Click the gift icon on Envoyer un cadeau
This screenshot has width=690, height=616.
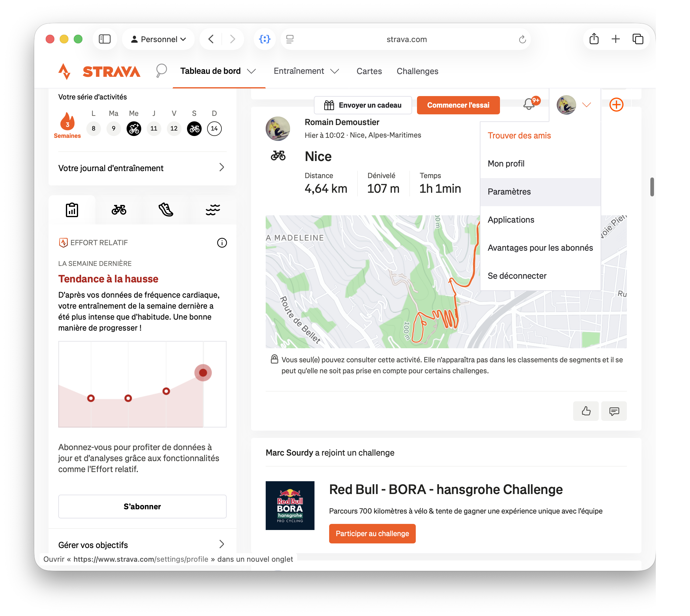(329, 105)
